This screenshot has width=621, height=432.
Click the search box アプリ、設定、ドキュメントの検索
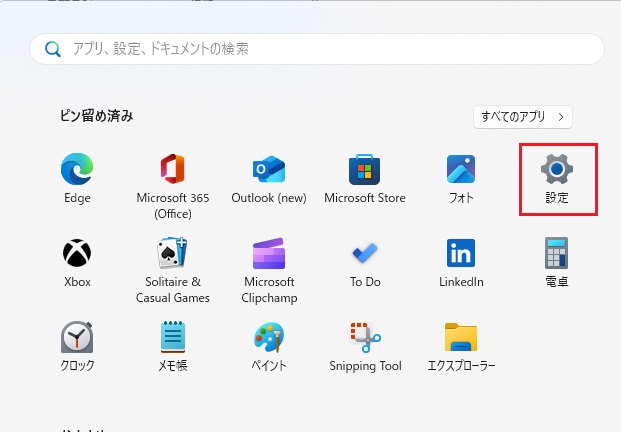317,49
